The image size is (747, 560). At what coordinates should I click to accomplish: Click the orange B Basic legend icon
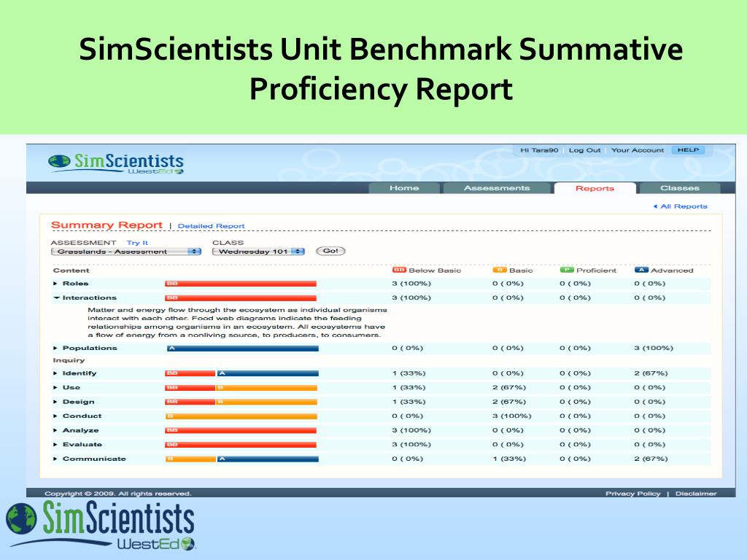(499, 270)
